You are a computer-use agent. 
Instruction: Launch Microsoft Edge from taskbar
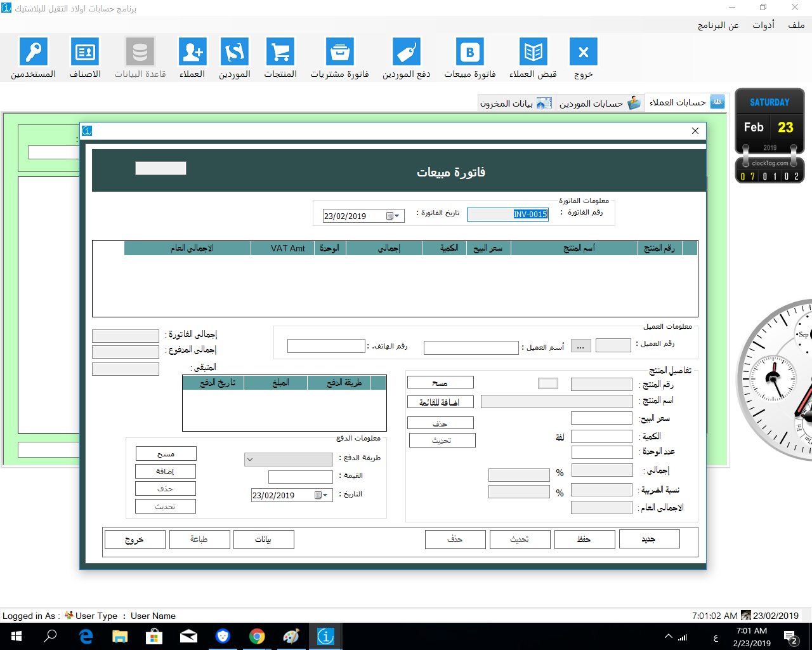point(86,636)
